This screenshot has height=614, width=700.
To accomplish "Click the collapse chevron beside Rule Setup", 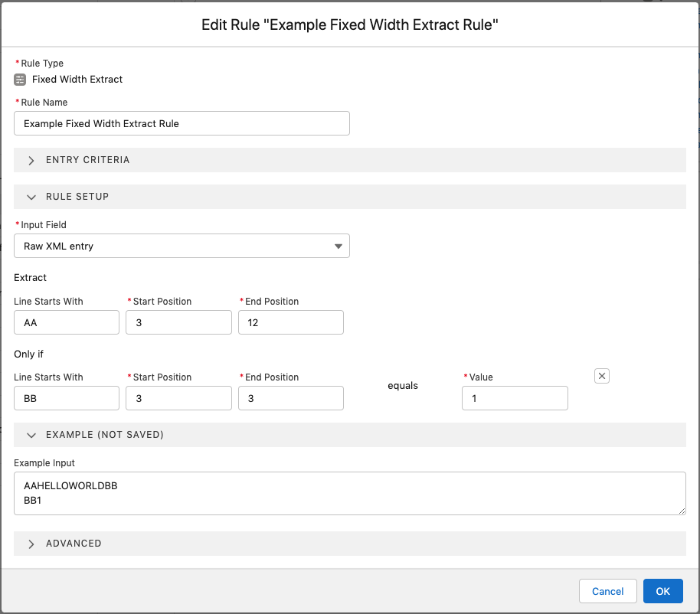I will 31,197.
